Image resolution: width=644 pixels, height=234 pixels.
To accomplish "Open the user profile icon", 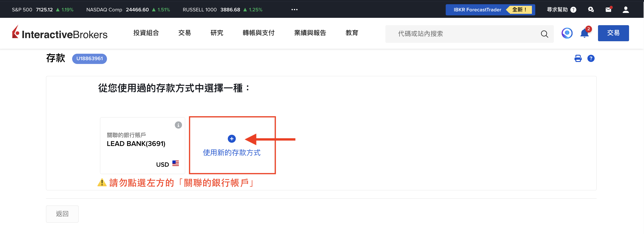I will tap(625, 10).
